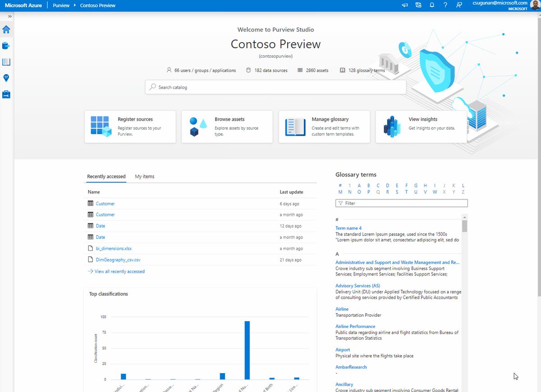
Task: Click View all recently accessed link
Action: [x=116, y=271]
